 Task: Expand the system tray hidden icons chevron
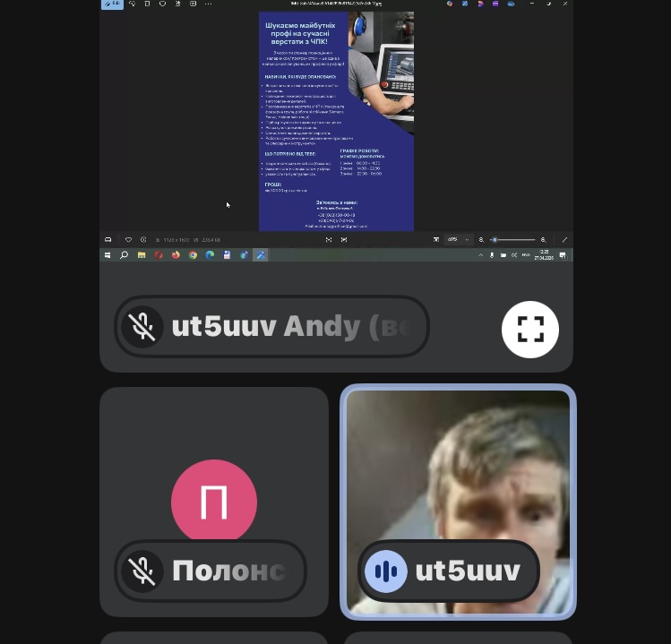tap(481, 255)
